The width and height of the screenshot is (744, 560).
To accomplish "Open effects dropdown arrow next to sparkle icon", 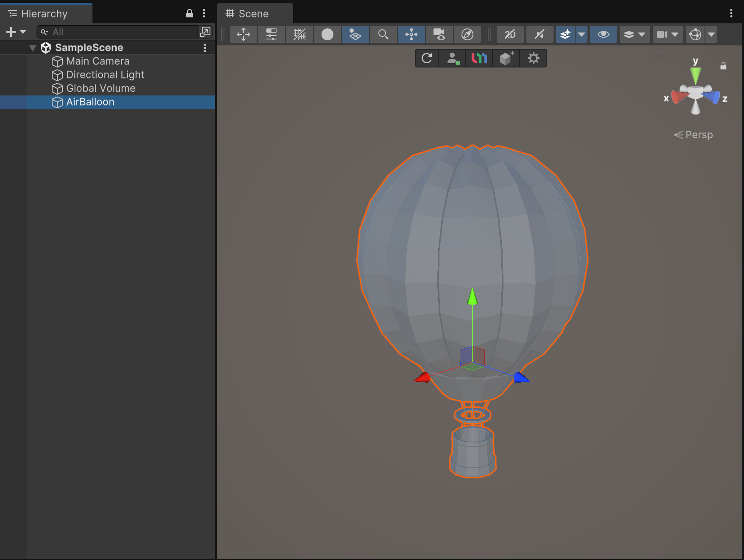I will coord(582,34).
